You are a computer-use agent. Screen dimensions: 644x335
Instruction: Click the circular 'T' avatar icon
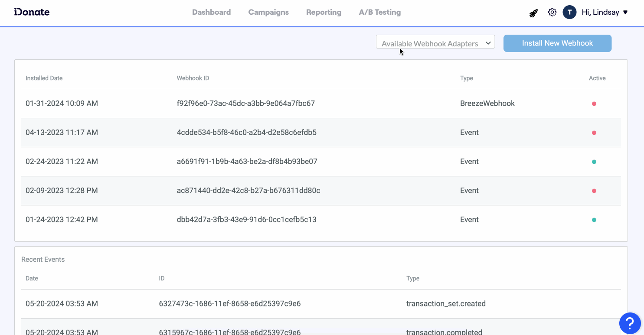coord(569,12)
